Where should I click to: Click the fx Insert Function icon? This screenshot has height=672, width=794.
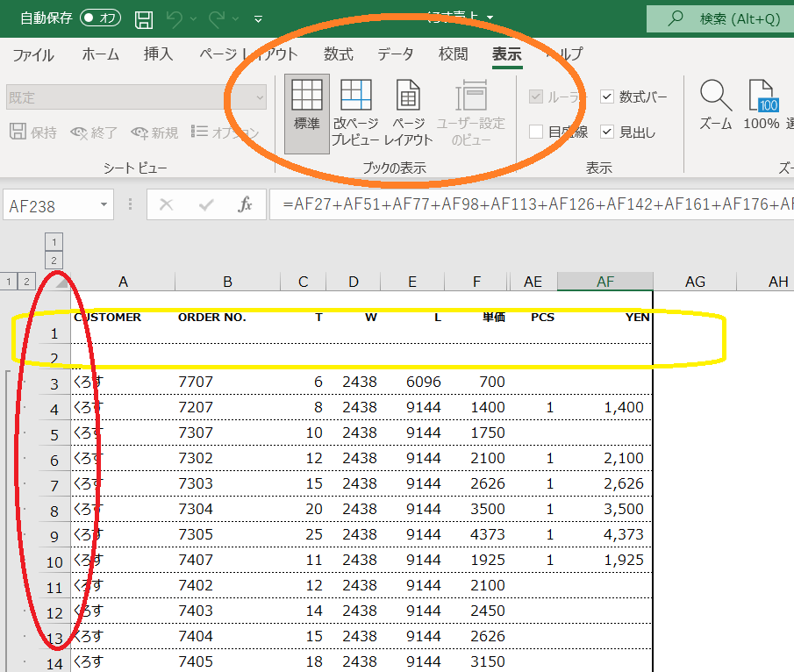point(245,204)
